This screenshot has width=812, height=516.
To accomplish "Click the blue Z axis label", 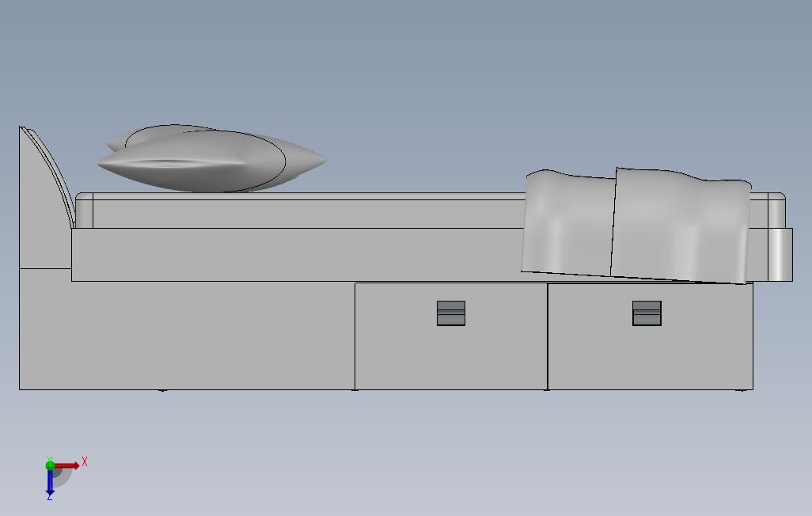I will coord(49,499).
